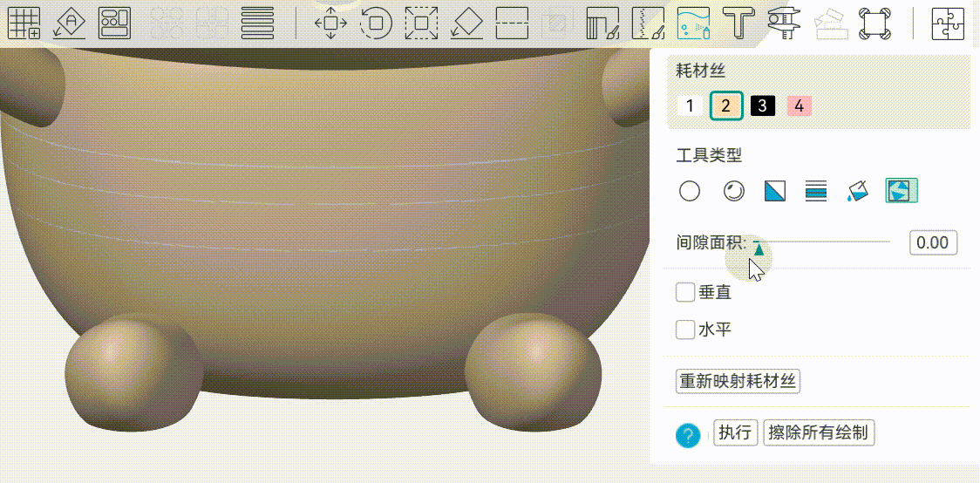Click the Auto Orient icon
Screen dimensions: 980x483
(70, 24)
